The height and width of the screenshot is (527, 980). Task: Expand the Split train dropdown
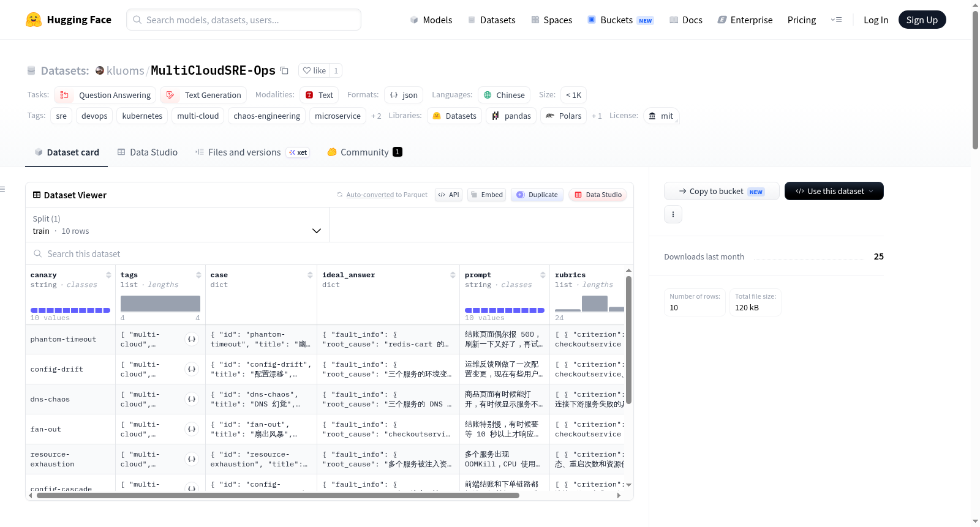coord(178,225)
